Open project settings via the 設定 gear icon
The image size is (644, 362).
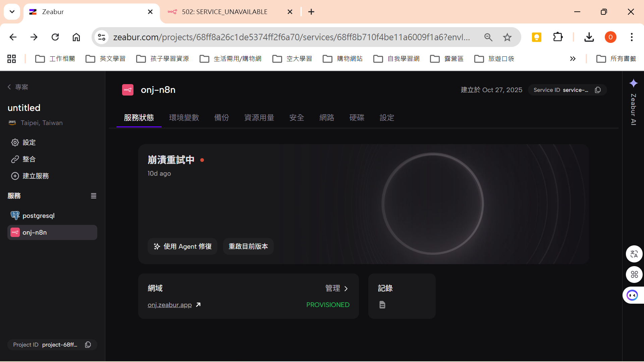click(x=15, y=142)
